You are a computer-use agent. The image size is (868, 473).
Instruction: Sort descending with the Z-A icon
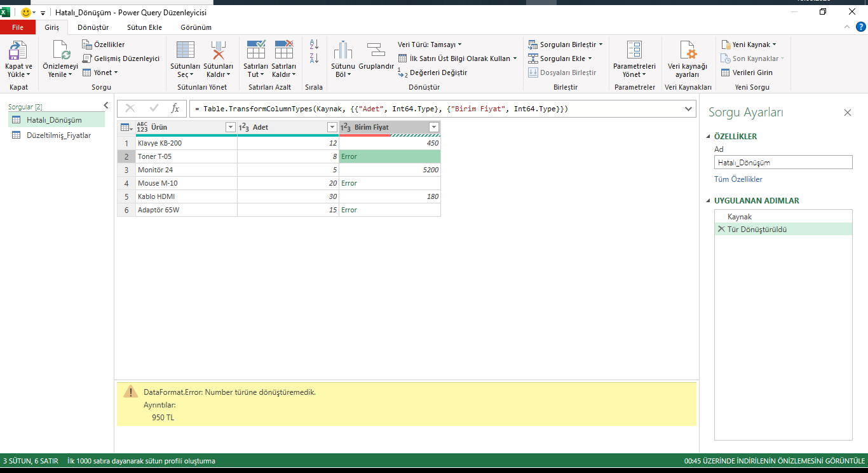coord(314,58)
